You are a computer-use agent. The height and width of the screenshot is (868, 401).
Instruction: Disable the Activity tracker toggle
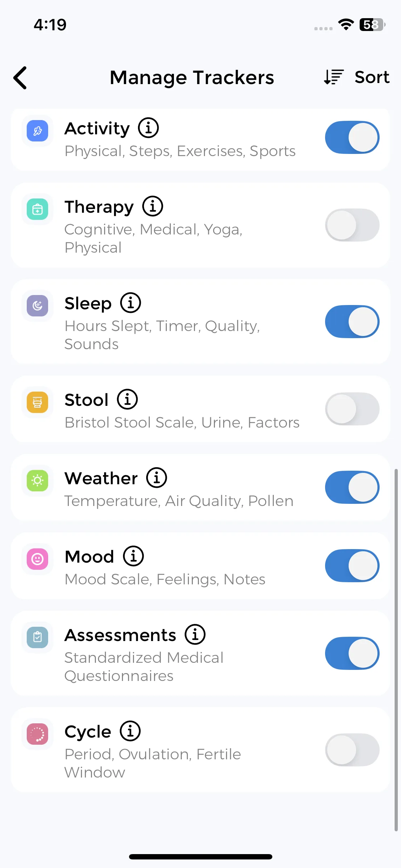[x=352, y=138]
